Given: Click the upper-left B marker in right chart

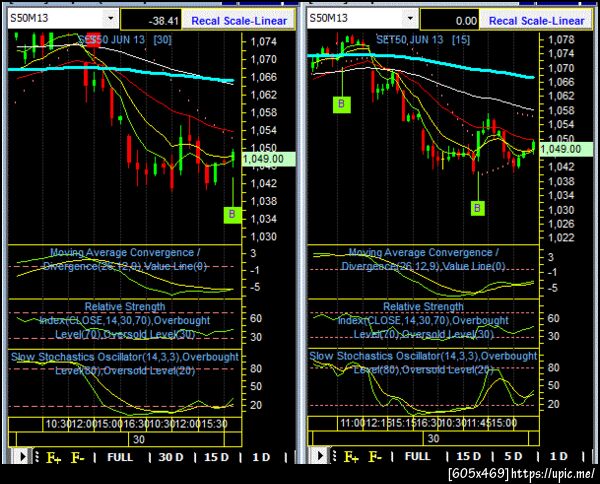Looking at the screenshot, I should [342, 104].
